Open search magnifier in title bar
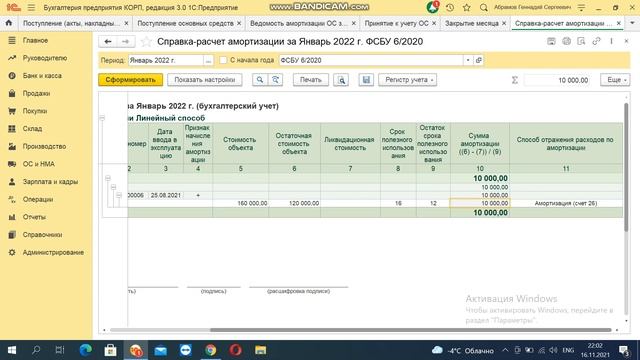The height and width of the screenshot is (360, 640). [x=484, y=7]
